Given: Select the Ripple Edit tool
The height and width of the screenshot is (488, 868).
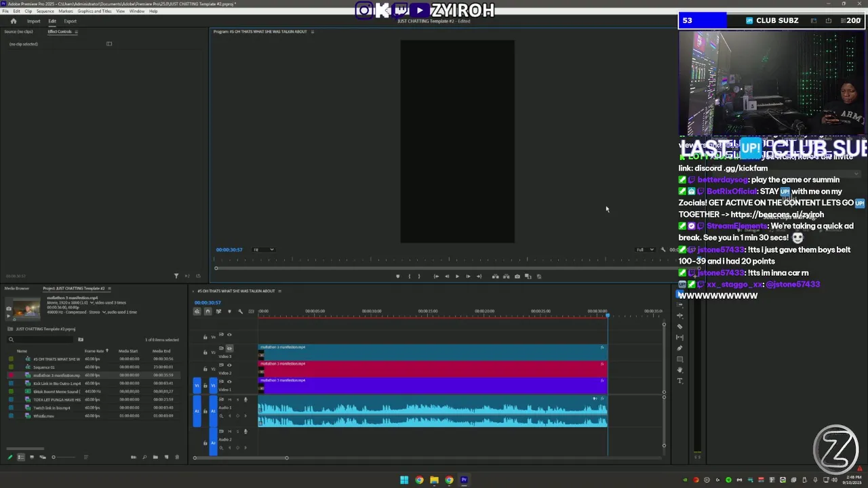Looking at the screenshot, I should (680, 315).
